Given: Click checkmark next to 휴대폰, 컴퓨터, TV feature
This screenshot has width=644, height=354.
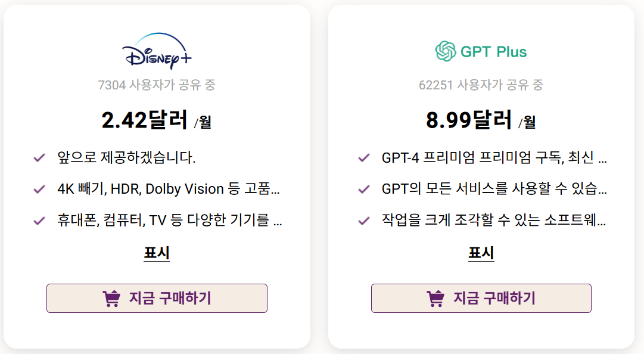Looking at the screenshot, I should tap(39, 220).
